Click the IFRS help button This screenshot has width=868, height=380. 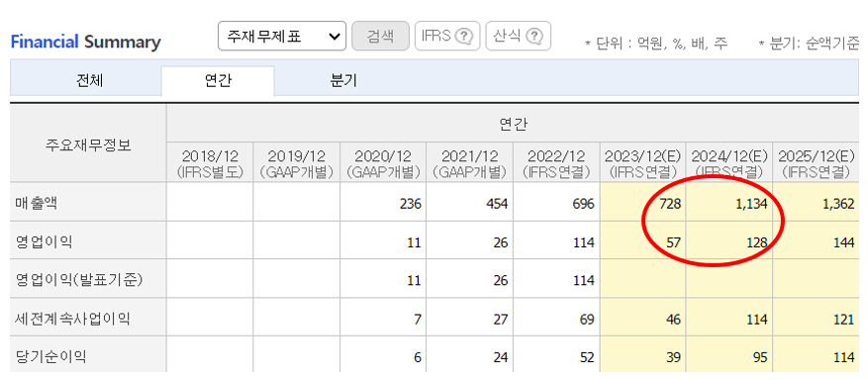[x=447, y=36]
